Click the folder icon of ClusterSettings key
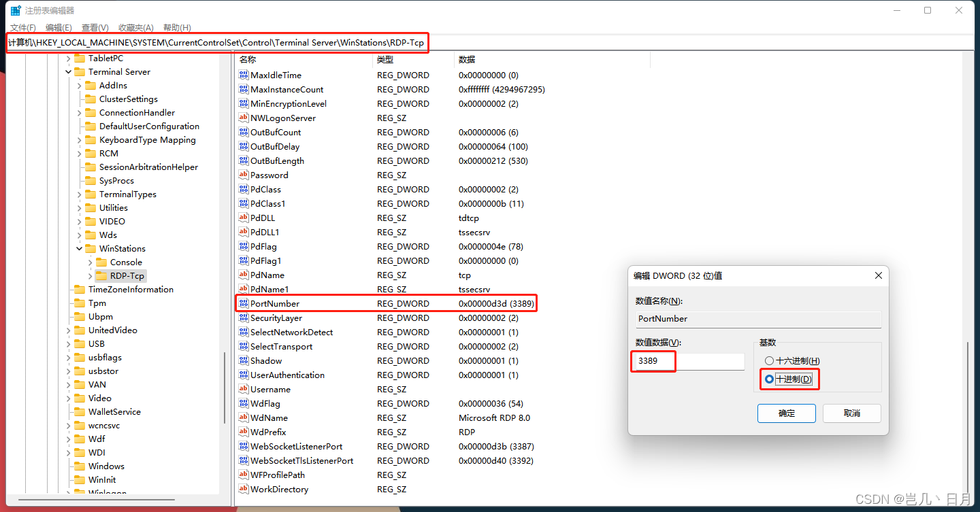The height and width of the screenshot is (512, 980). (91, 99)
